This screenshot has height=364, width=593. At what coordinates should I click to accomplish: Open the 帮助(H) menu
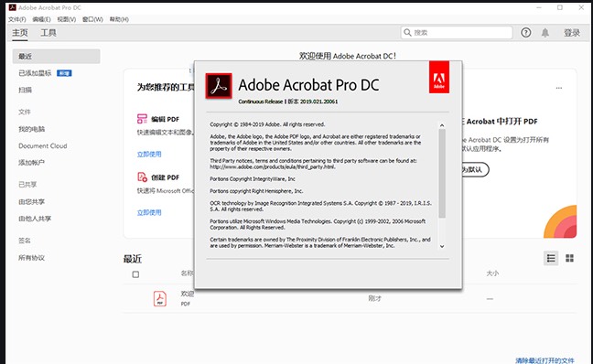119,19
